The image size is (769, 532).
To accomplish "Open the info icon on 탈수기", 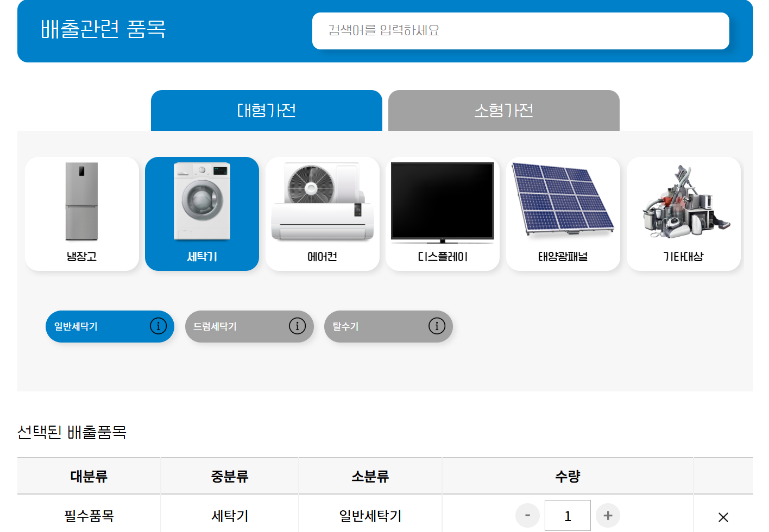I will pyautogui.click(x=436, y=326).
